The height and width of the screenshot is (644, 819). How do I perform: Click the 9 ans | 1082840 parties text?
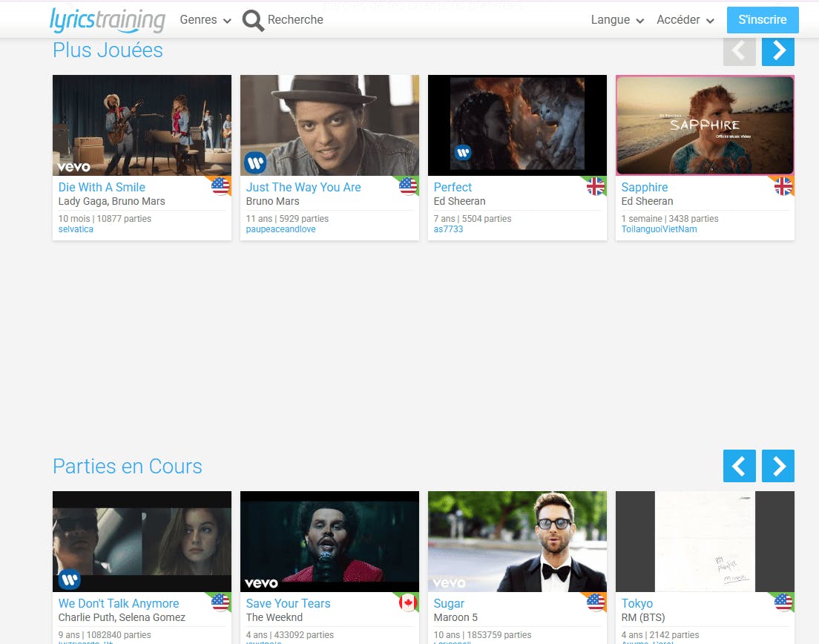(105, 635)
